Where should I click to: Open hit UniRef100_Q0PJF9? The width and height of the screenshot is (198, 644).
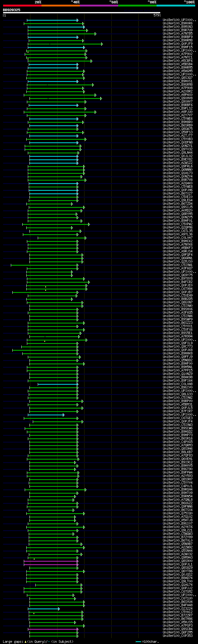coord(178,44)
